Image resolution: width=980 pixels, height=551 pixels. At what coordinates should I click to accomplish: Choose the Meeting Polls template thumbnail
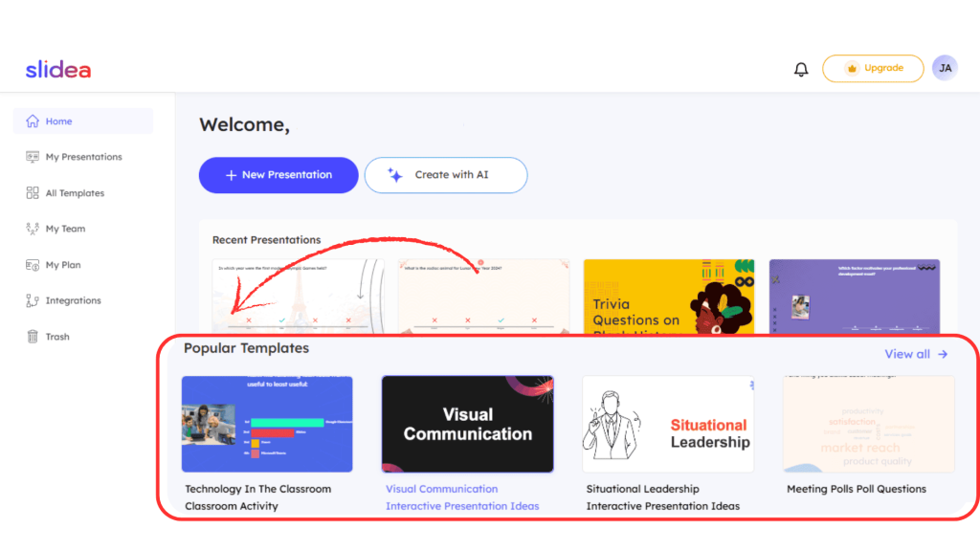(x=868, y=424)
